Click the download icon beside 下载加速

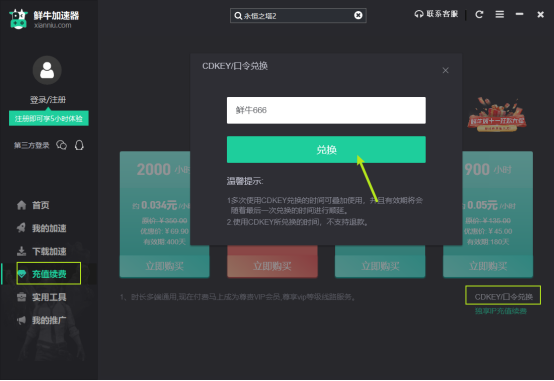tap(21, 251)
